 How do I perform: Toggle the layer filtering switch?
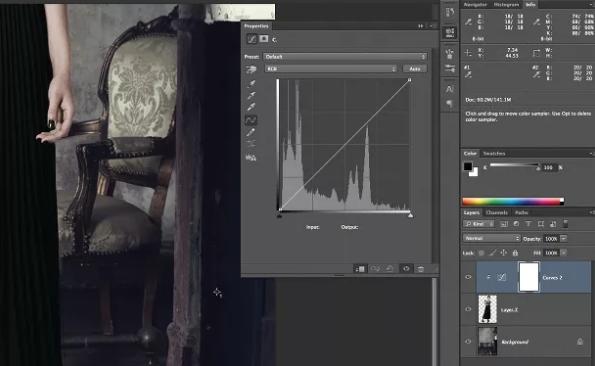click(565, 223)
